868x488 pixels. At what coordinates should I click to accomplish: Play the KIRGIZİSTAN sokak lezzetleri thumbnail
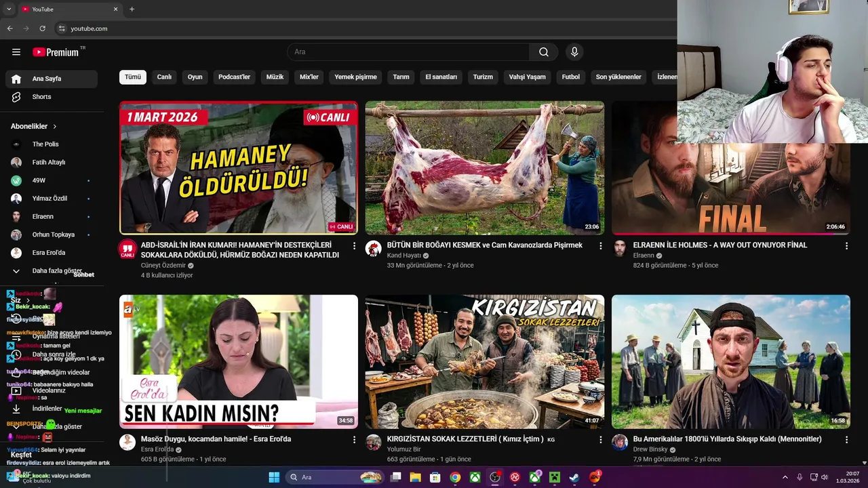click(x=485, y=361)
